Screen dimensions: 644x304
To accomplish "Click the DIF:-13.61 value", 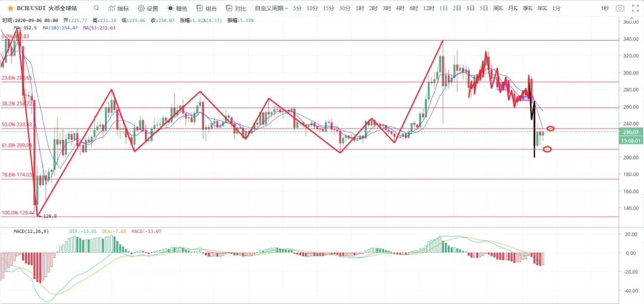I will [x=83, y=231].
